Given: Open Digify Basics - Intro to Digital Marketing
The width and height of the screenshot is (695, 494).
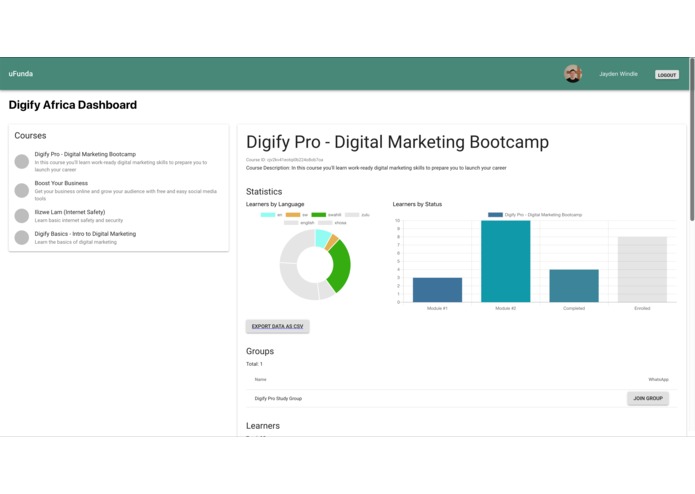Looking at the screenshot, I should tap(119, 237).
